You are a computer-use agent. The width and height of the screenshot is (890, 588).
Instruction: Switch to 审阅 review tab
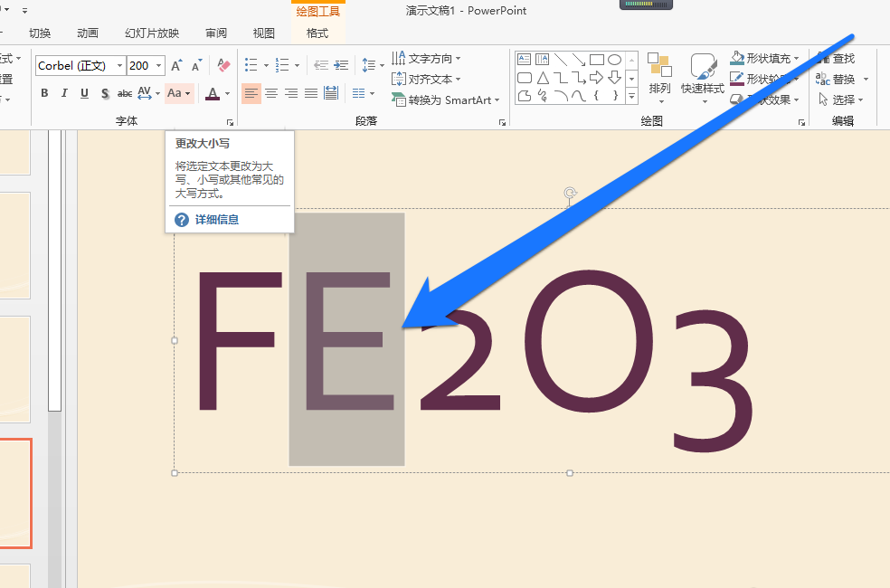tap(216, 33)
